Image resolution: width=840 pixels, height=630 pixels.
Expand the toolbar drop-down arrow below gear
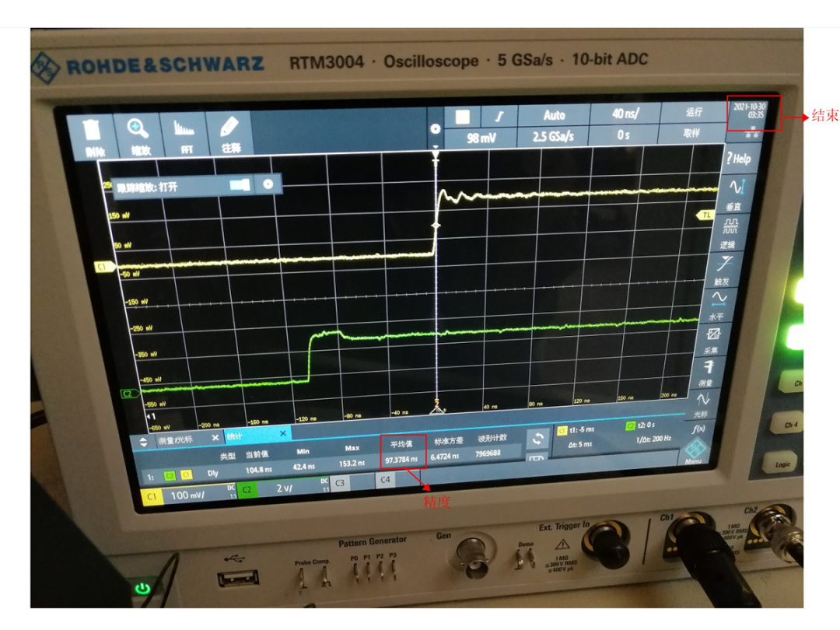pyautogui.click(x=435, y=145)
